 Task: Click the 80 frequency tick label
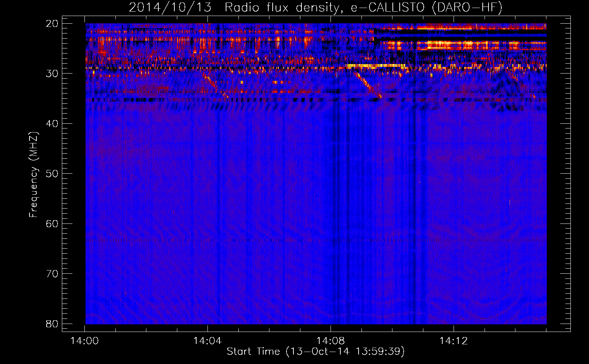(x=52, y=324)
